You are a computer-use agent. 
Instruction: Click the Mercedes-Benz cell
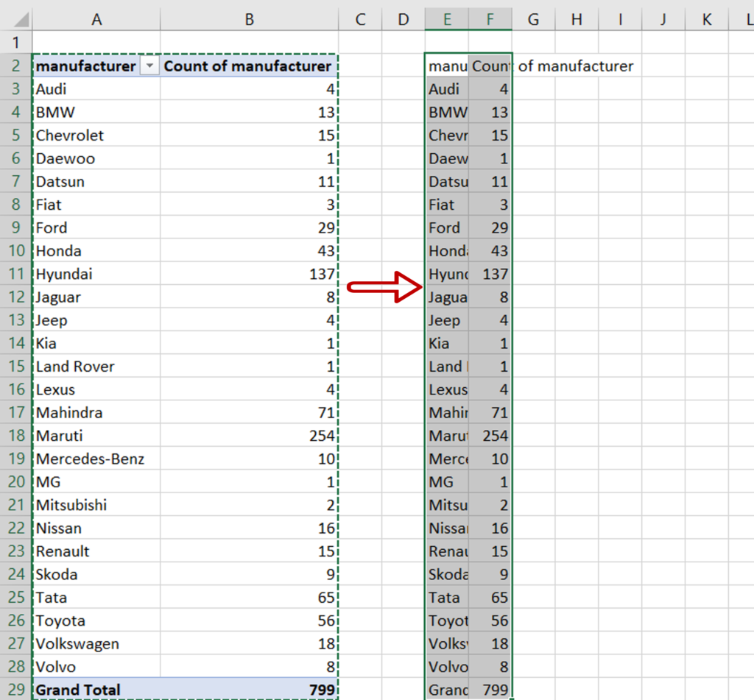96,458
